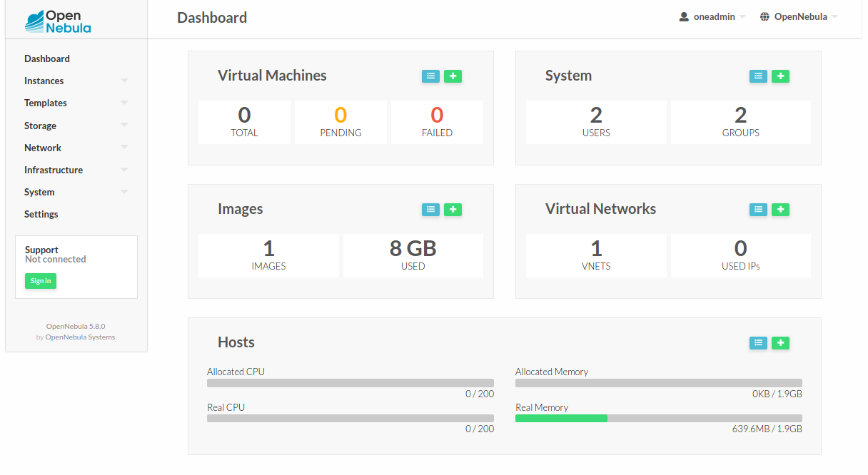Click the 0KB / 1.9GB memory value

point(777,394)
